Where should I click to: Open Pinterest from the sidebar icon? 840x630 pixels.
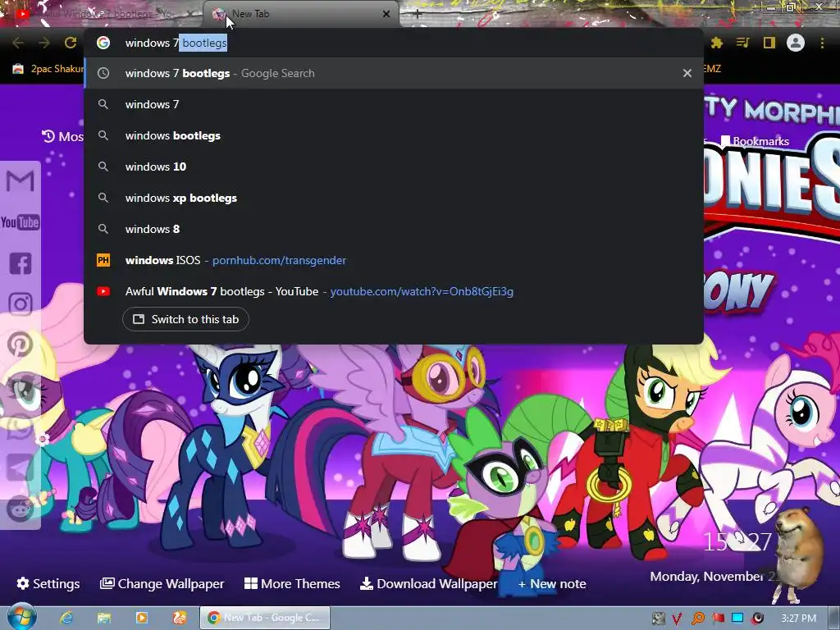point(21,344)
